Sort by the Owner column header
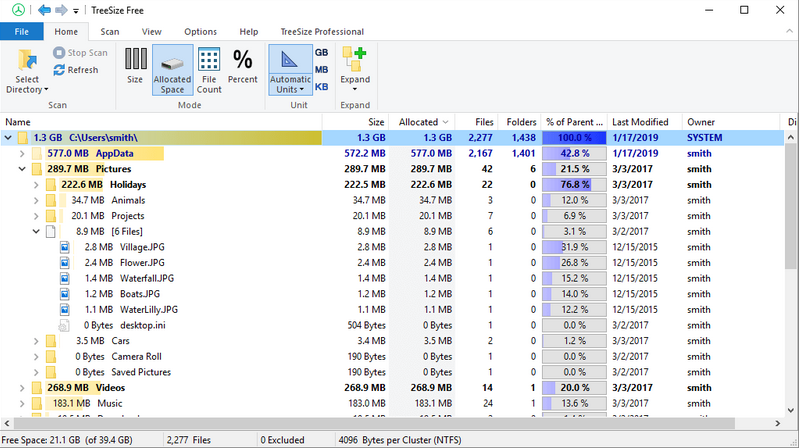Viewport: 799px width, 448px height. click(731, 122)
